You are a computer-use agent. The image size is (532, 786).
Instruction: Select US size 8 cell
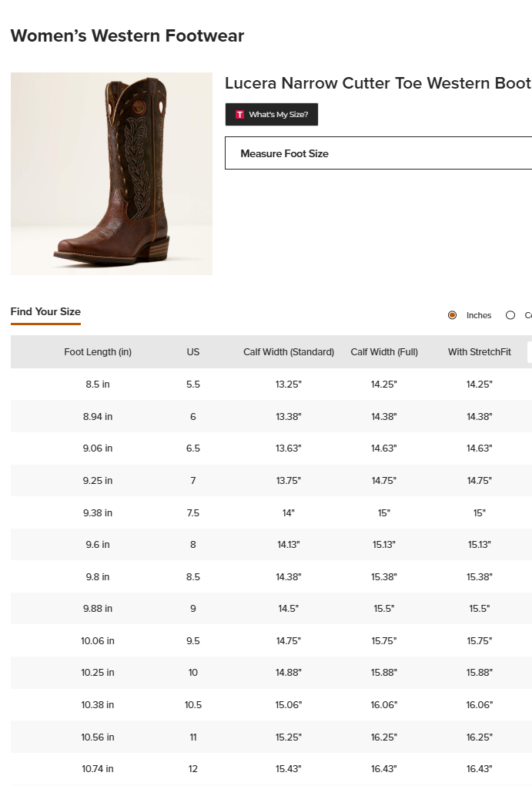click(x=193, y=544)
